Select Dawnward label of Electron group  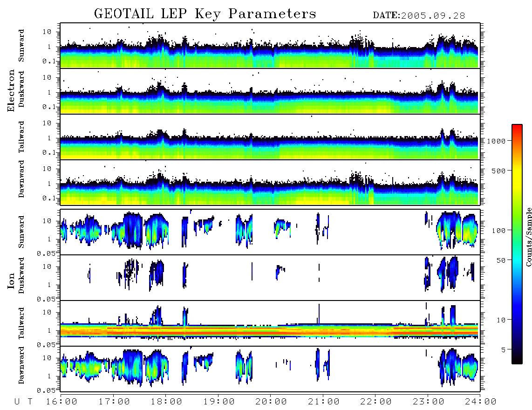coord(21,179)
